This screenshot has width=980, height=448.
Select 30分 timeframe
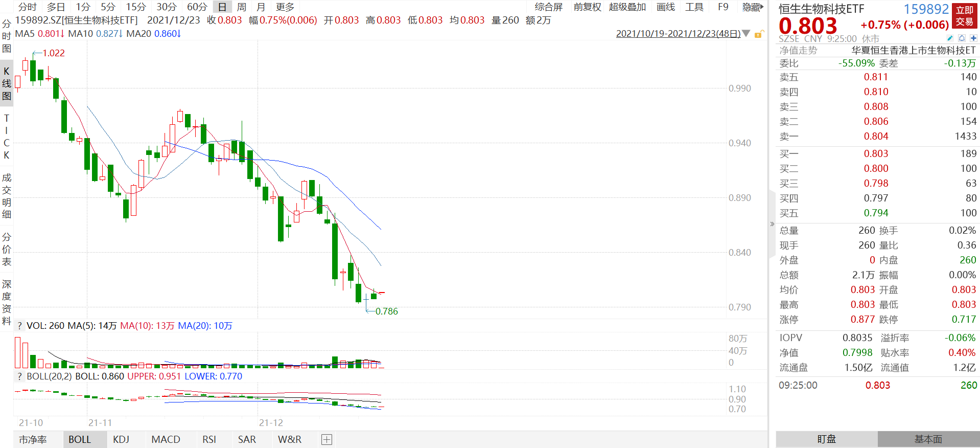167,7
